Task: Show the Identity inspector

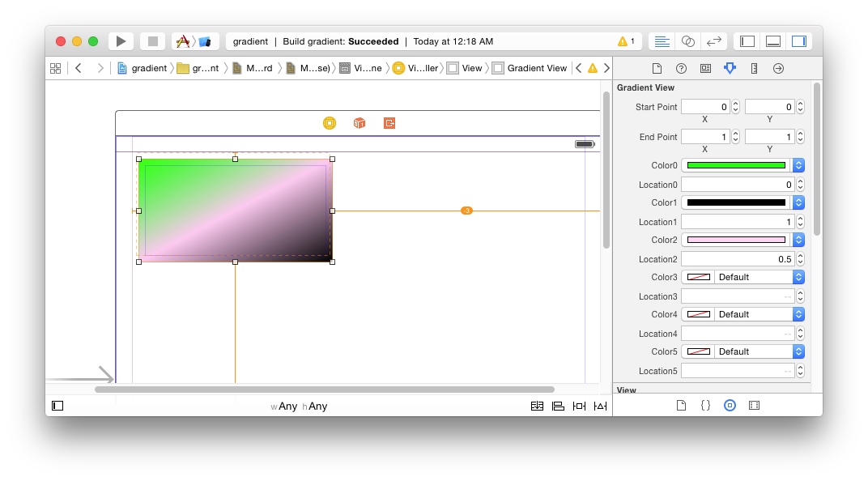Action: [x=705, y=68]
